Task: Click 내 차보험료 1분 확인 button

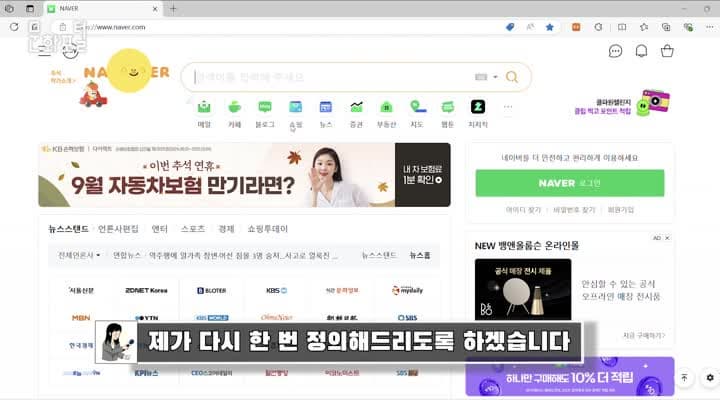Action: 422,175
